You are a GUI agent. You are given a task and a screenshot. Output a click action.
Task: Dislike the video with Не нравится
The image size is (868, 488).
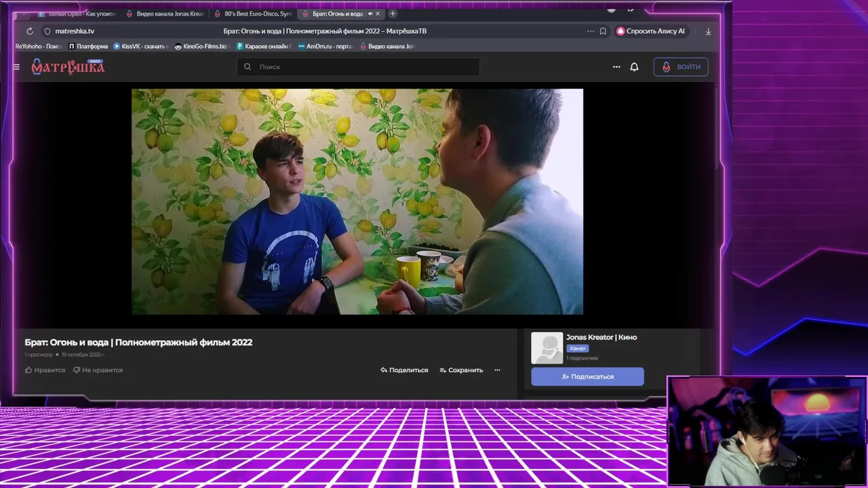[98, 370]
